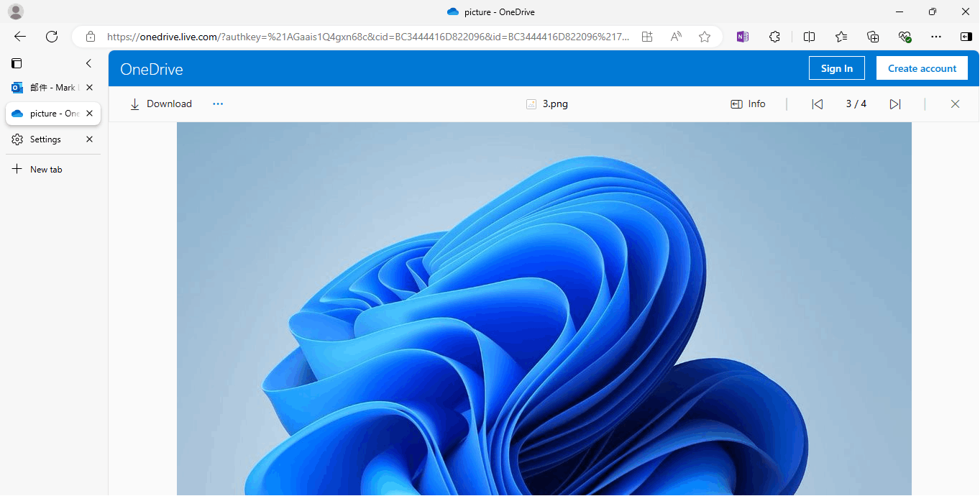Add this page to favorites star
This screenshot has width=980, height=496.
(705, 37)
